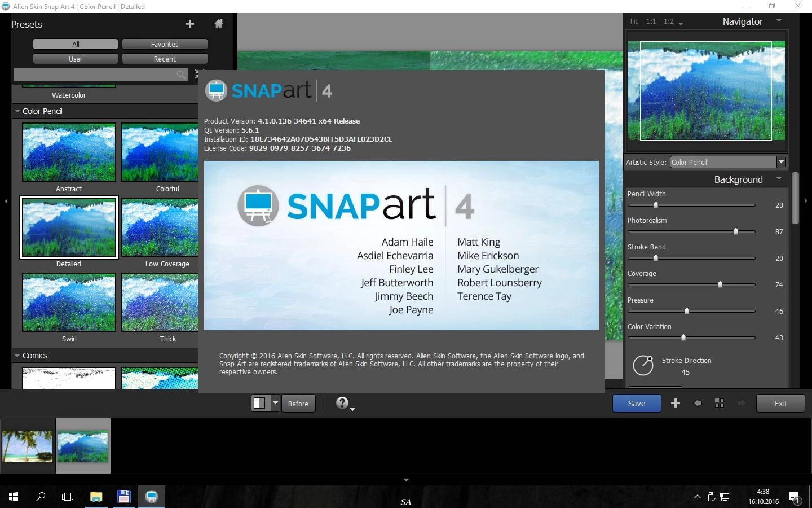This screenshot has width=812, height=508.
Task: Exit Snap Art
Action: tap(780, 404)
